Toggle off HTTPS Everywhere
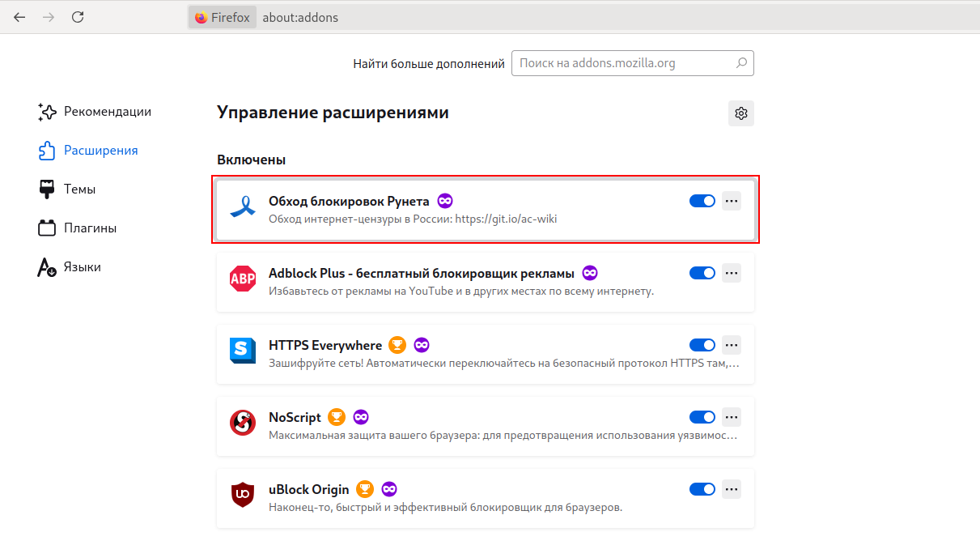 point(702,345)
